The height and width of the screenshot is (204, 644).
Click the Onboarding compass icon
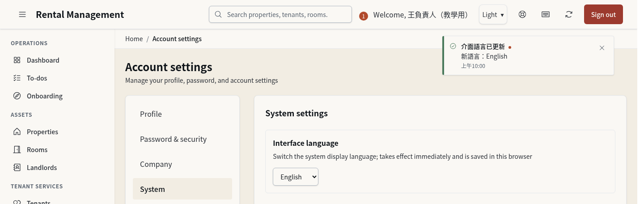pyautogui.click(x=17, y=96)
